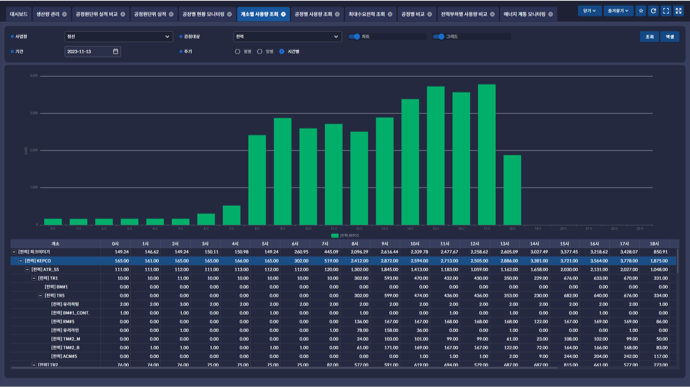Select the radio option immediately left of 시간별
The image size is (690, 388).
[x=260, y=51]
